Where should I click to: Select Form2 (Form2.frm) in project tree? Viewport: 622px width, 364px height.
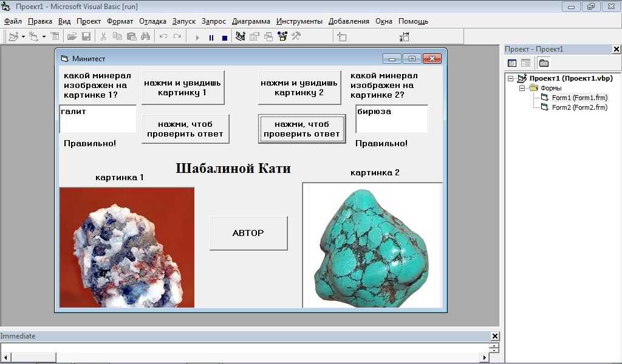[x=579, y=107]
